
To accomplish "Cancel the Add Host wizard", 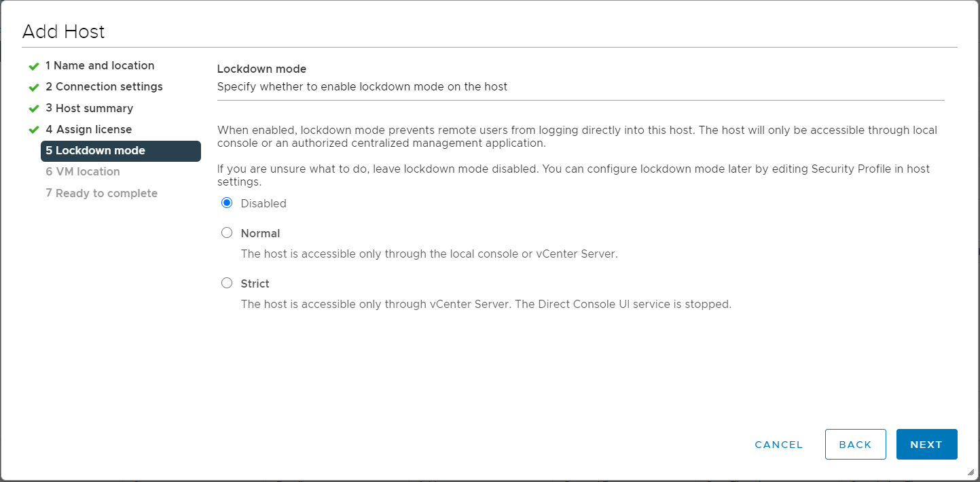I will (x=778, y=445).
